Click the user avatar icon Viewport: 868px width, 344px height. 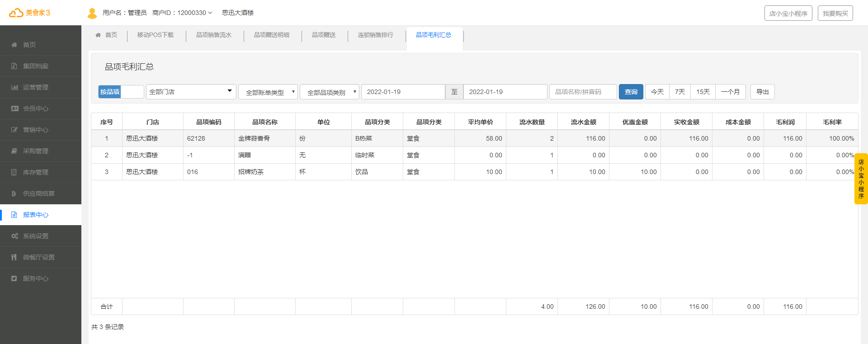click(92, 14)
